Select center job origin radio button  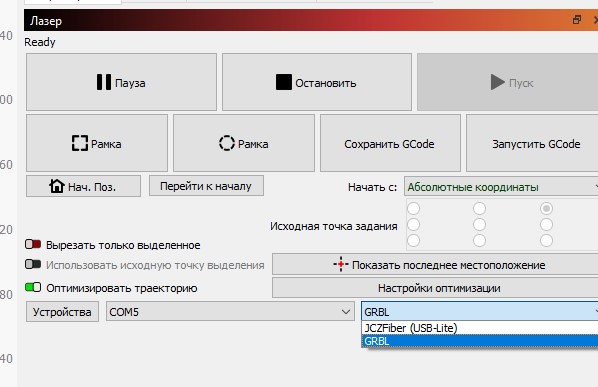pyautogui.click(x=479, y=225)
